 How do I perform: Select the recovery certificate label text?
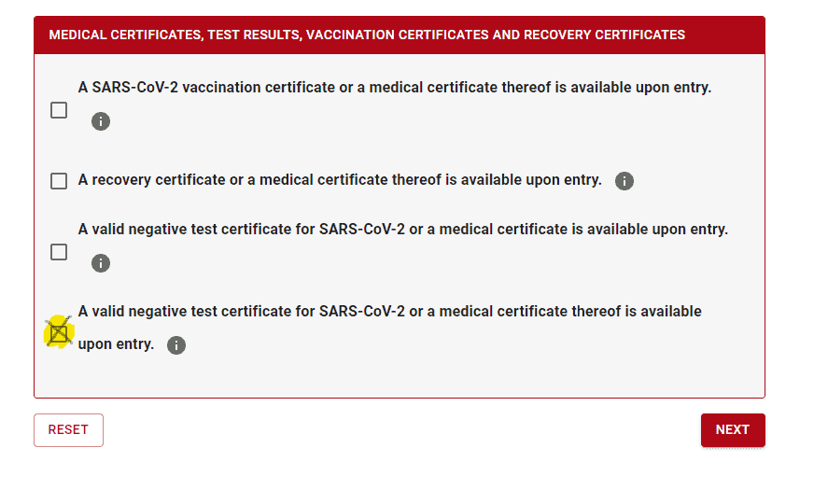pyautogui.click(x=340, y=179)
